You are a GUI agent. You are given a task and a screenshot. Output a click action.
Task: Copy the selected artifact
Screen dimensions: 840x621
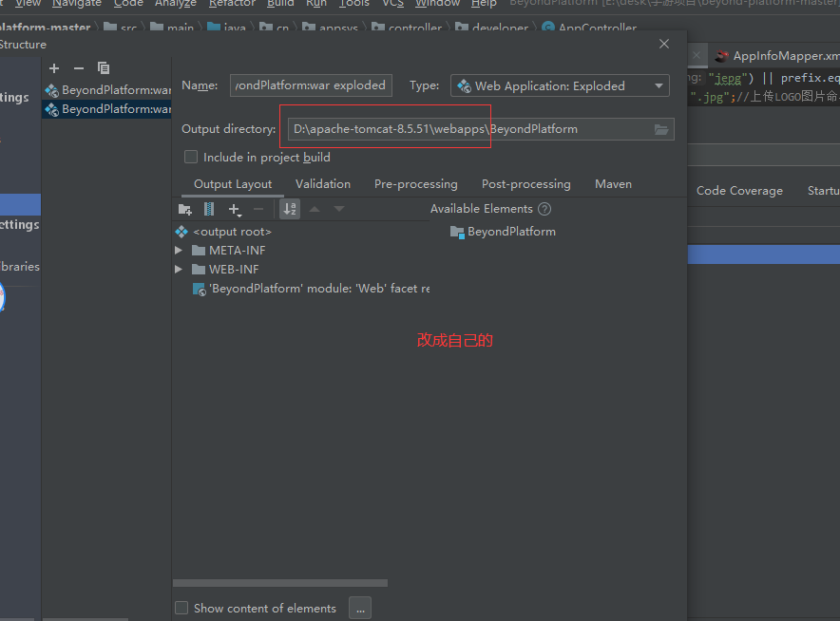(x=104, y=68)
